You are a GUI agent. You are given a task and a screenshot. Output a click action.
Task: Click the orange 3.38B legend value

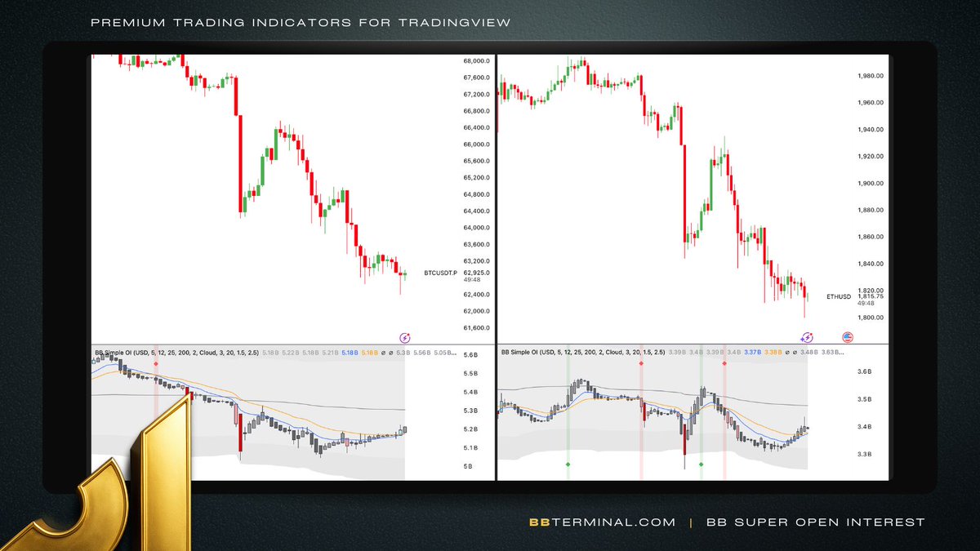773,353
